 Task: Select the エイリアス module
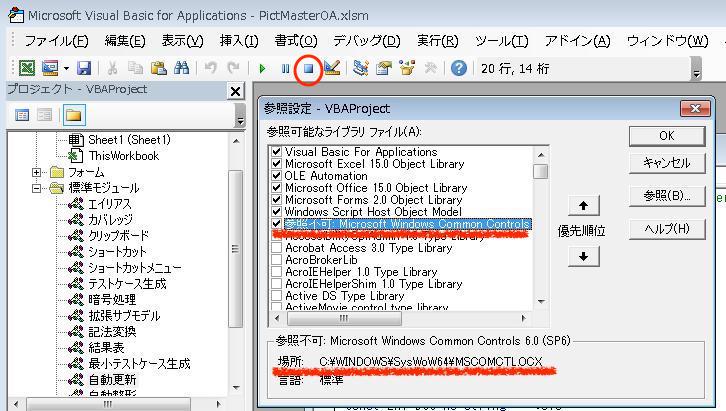click(x=110, y=204)
